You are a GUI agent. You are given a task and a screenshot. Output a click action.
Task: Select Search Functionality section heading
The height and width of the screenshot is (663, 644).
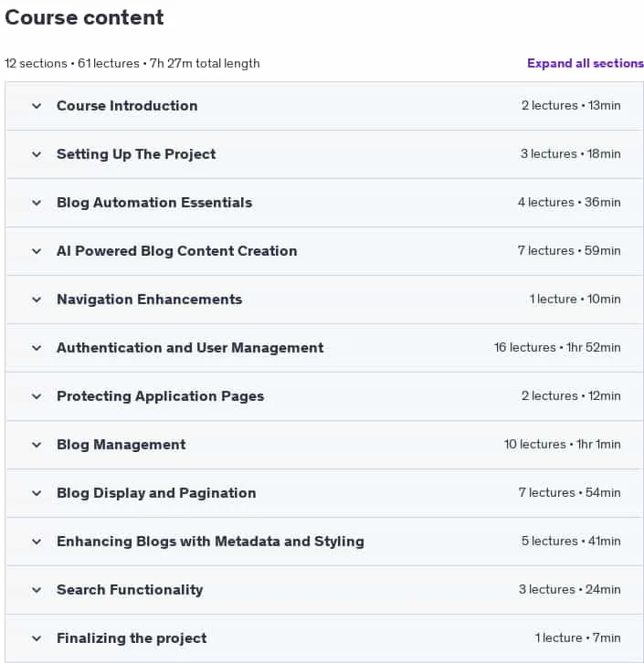coord(130,590)
